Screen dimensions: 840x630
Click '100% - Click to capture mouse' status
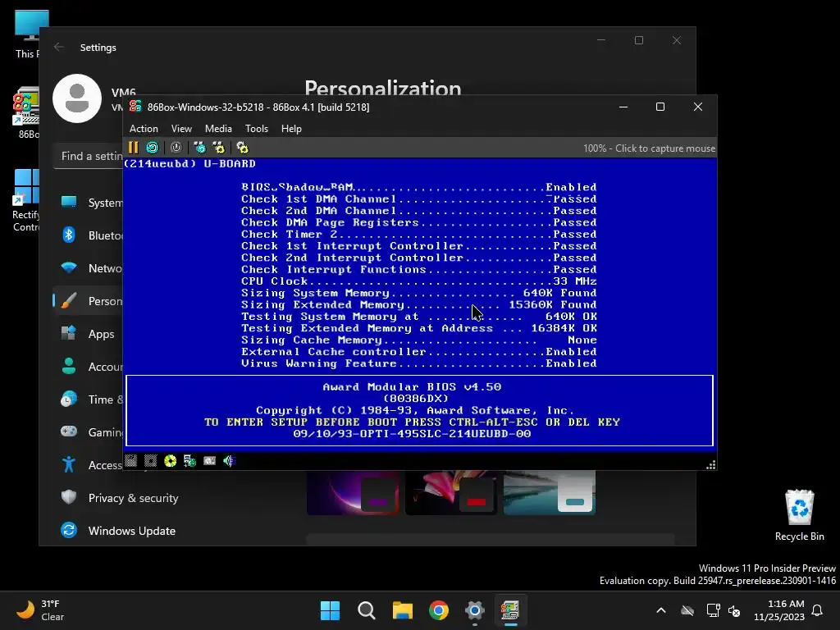[650, 148]
